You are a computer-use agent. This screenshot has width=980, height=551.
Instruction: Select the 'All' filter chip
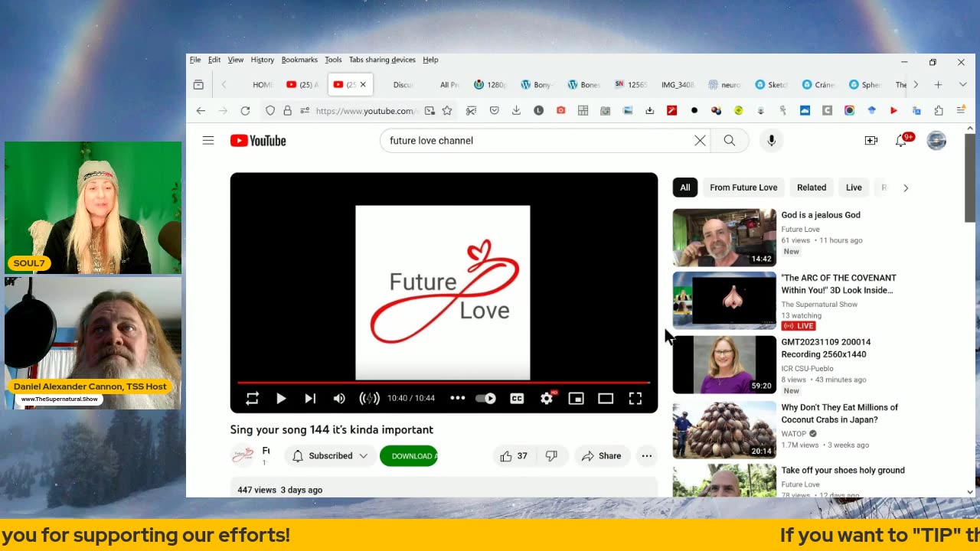(685, 187)
